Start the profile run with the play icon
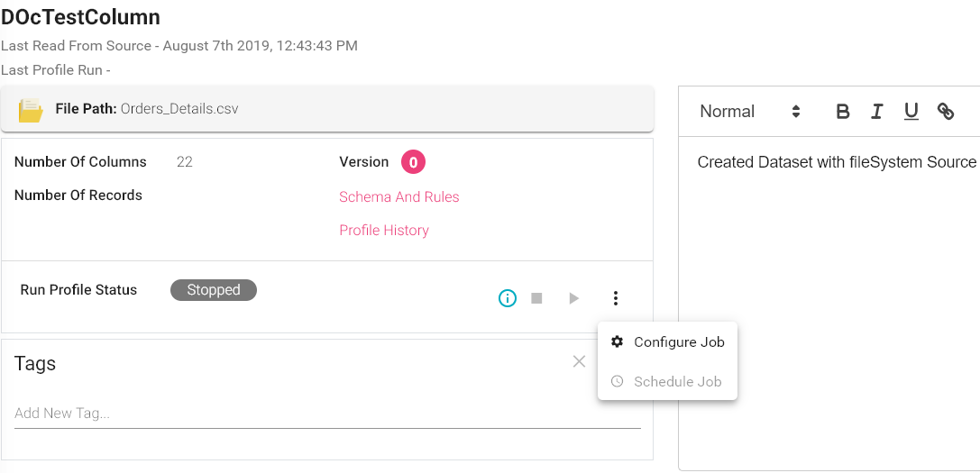The width and height of the screenshot is (980, 473). click(x=573, y=298)
